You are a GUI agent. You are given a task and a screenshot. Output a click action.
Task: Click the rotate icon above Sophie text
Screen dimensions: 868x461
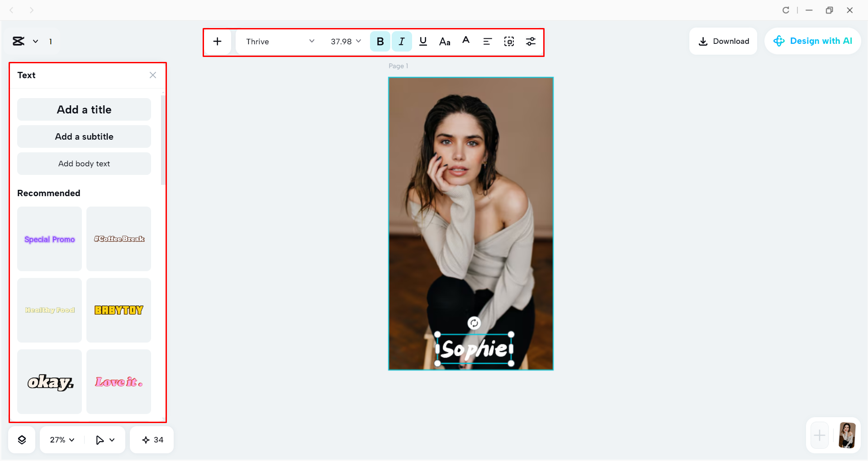474,324
